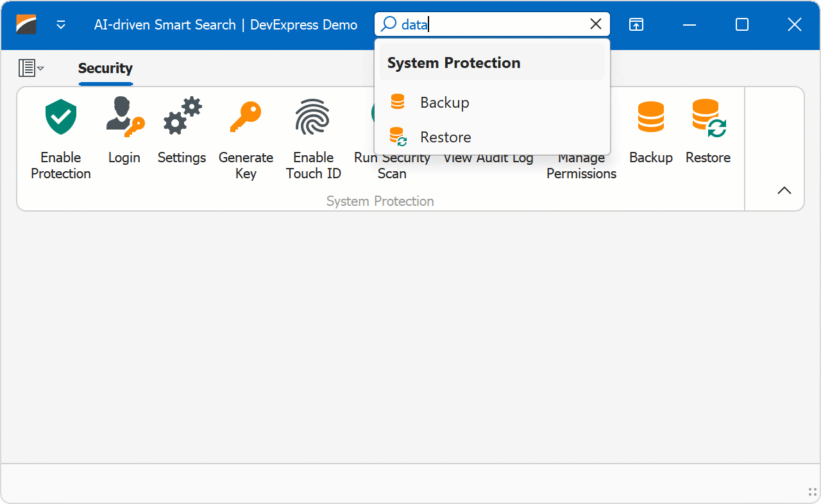Click the Generate Key icon

pyautogui.click(x=246, y=116)
